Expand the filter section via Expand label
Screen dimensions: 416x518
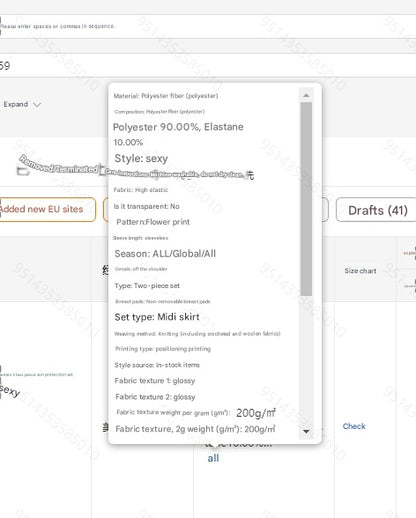(x=16, y=104)
